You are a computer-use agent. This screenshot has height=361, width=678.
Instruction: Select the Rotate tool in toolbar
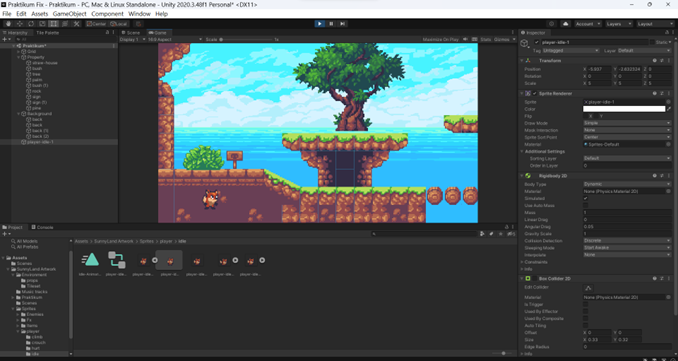(31, 24)
